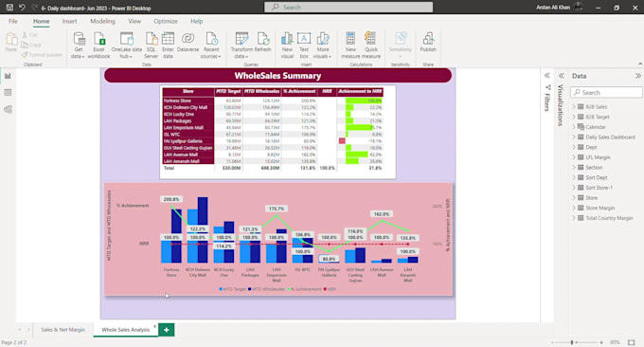Screen dimensions: 644x347
Task: Refresh the report data
Action: (x=262, y=43)
